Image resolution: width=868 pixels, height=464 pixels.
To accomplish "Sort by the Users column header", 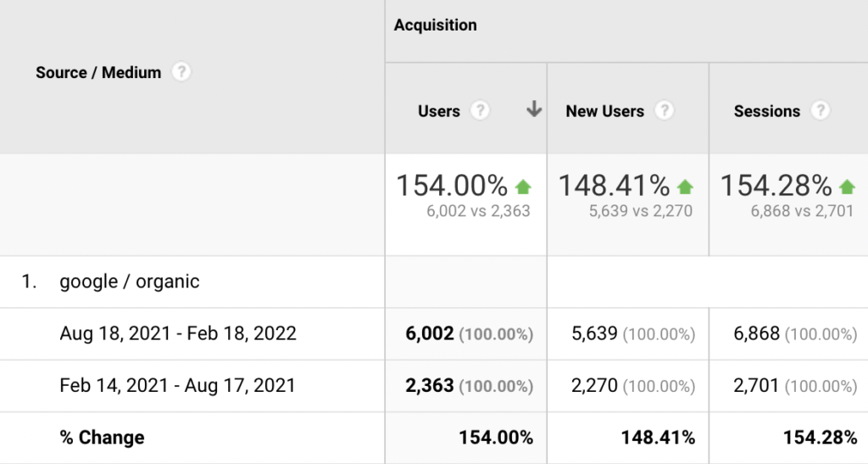I will click(x=439, y=111).
